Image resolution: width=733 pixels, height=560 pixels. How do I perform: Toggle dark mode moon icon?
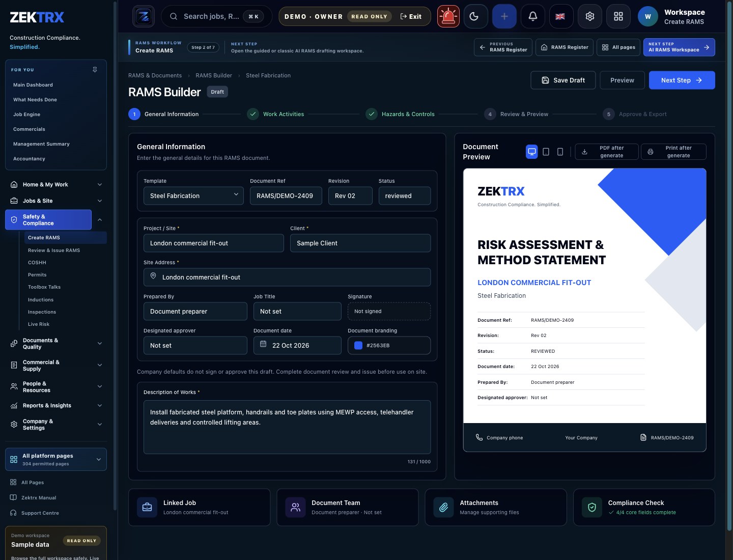475,16
